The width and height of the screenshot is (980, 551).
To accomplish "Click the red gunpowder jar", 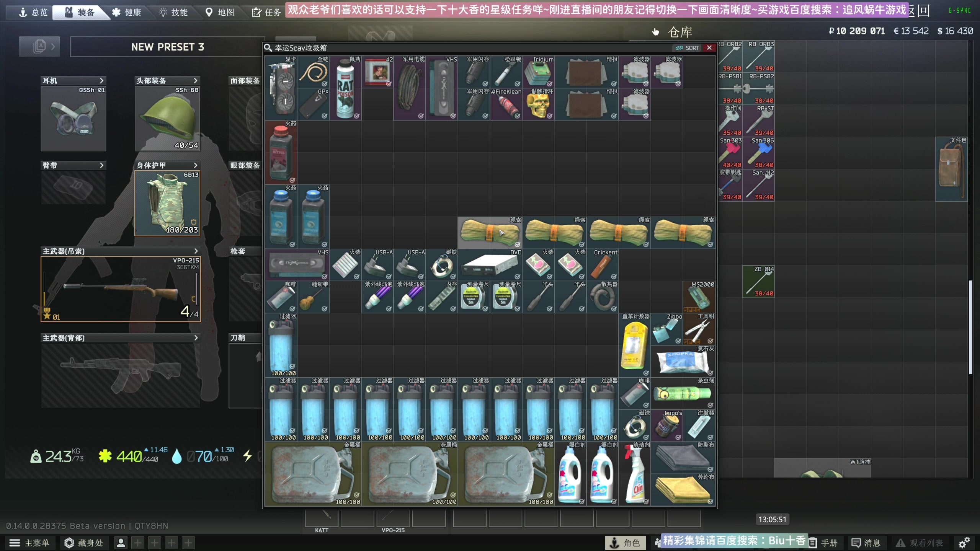I will [281, 153].
